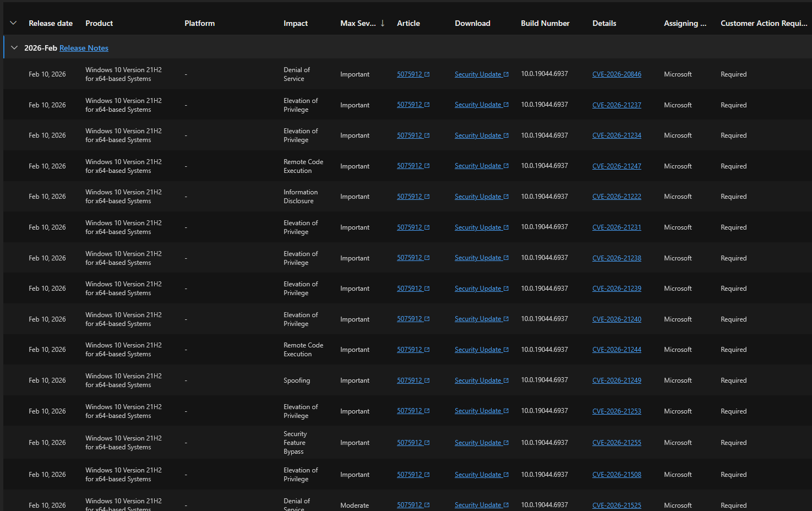812x511 pixels.
Task: Select the Spoofing impact cell
Action: point(297,380)
